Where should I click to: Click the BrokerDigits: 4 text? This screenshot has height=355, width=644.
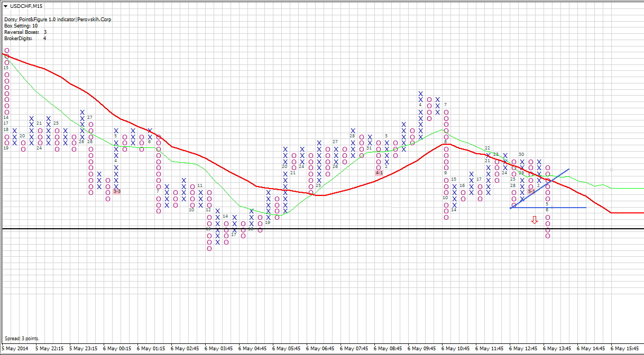(x=25, y=38)
